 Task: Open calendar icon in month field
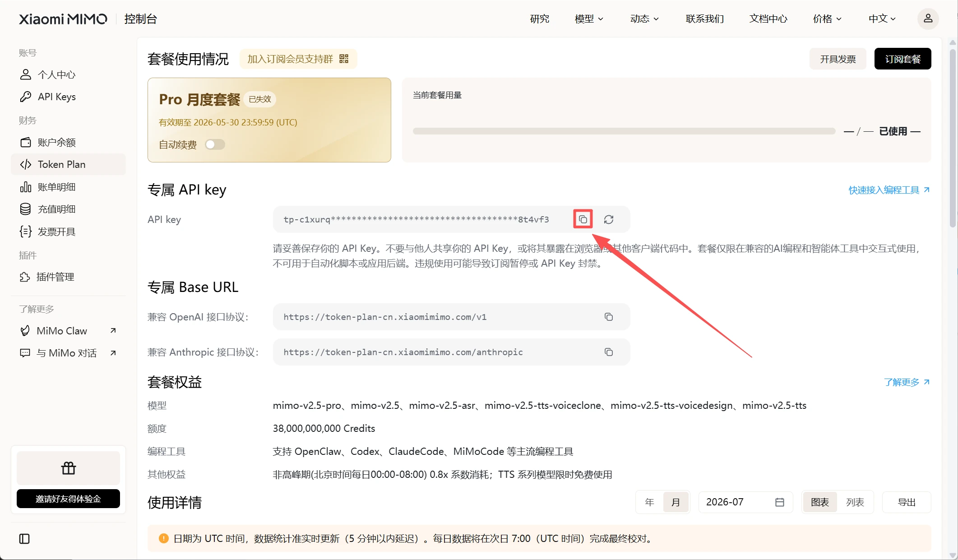[779, 502]
